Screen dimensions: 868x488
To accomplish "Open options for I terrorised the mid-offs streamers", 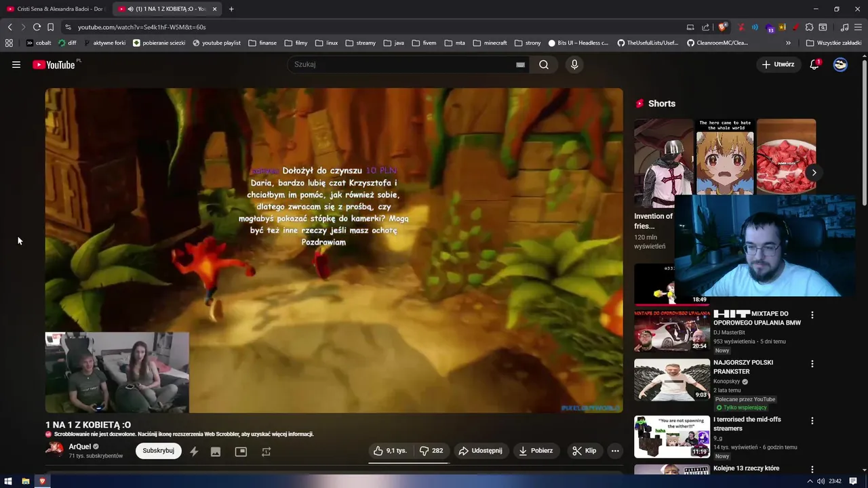I will click(x=812, y=421).
